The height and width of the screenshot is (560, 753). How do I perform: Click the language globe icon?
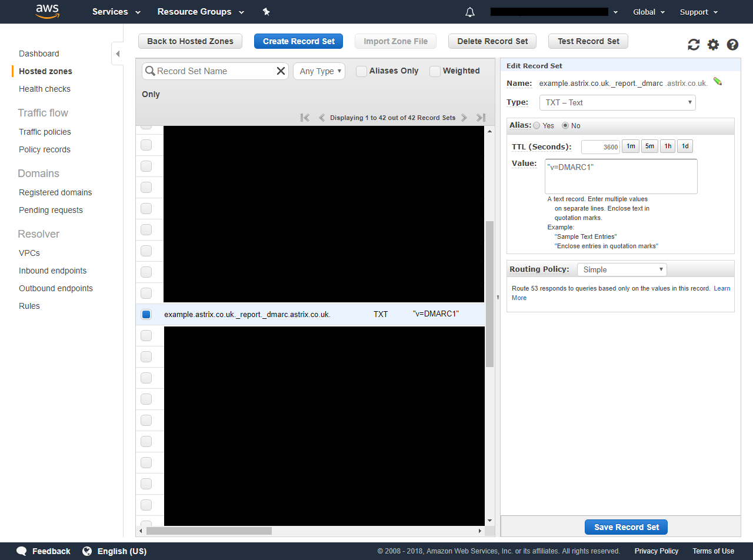[x=87, y=551]
